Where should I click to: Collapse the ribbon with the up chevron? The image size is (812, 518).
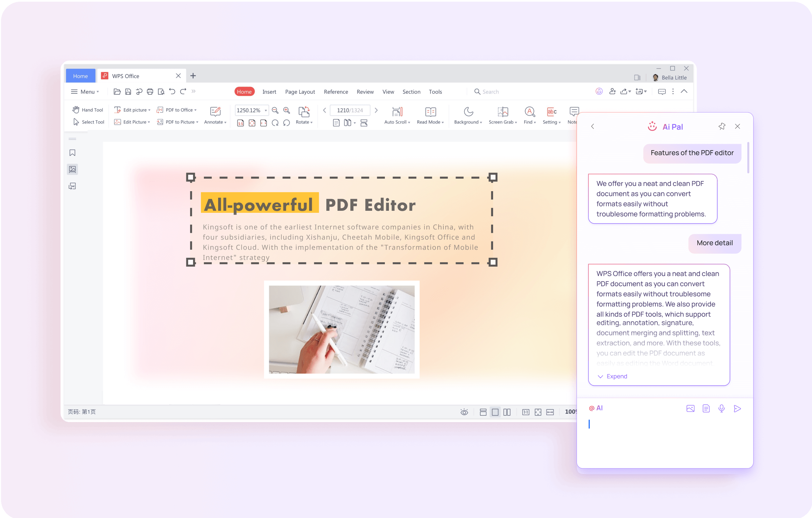point(684,91)
